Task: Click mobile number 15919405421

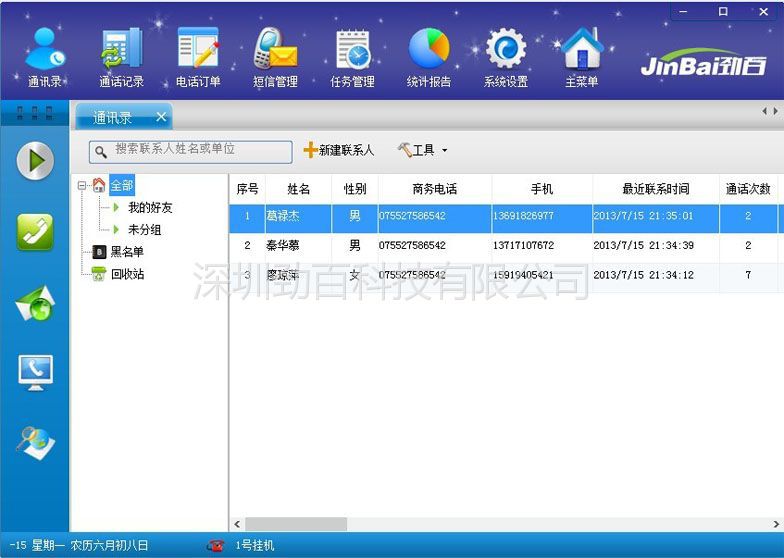Action: [524, 275]
